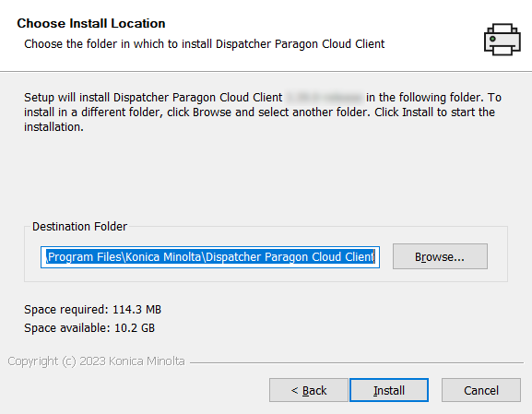The width and height of the screenshot is (532, 414).
Task: Go back with the < Back button
Action: pyautogui.click(x=309, y=390)
